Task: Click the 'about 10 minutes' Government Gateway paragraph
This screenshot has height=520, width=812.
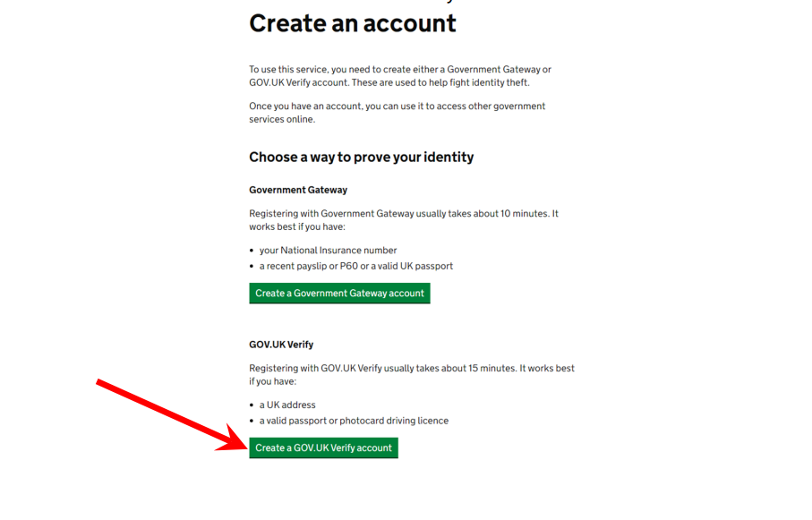Action: [x=403, y=220]
